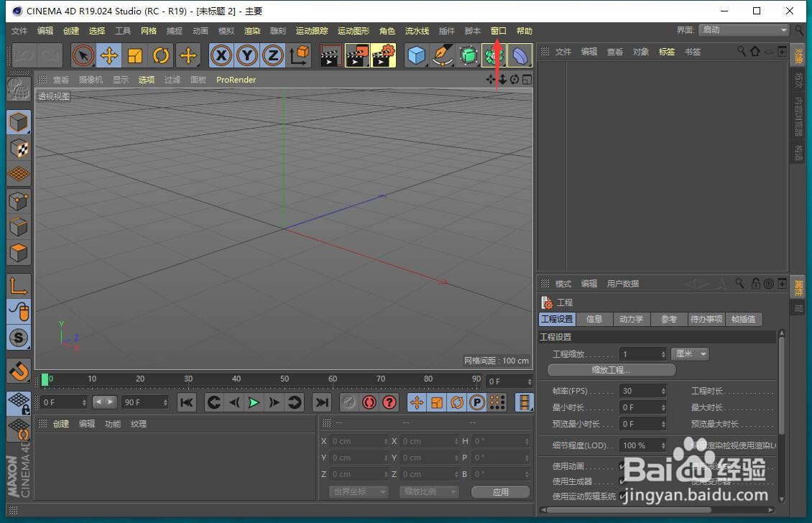Select the live selection arrow tool

(83, 55)
